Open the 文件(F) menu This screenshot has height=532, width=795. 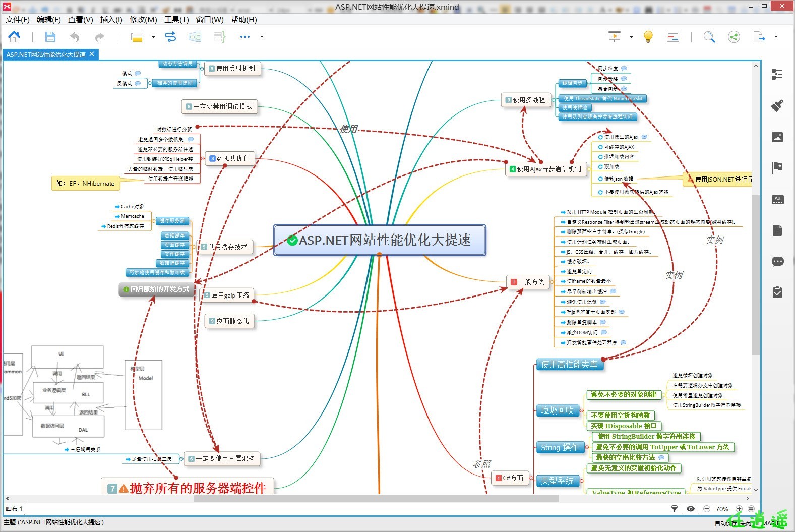click(x=17, y=19)
